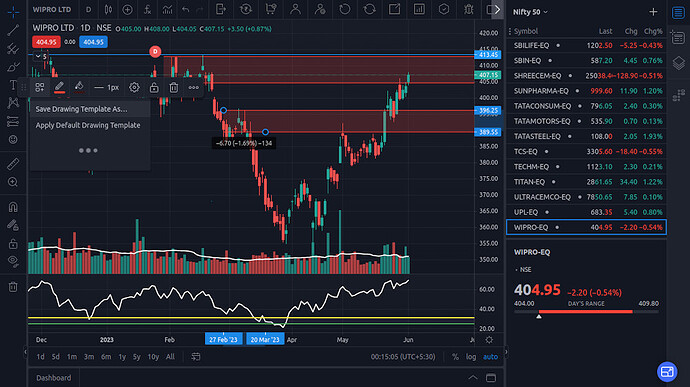690x387 pixels.
Task: Switch chart range to 6m
Action: click(x=106, y=357)
